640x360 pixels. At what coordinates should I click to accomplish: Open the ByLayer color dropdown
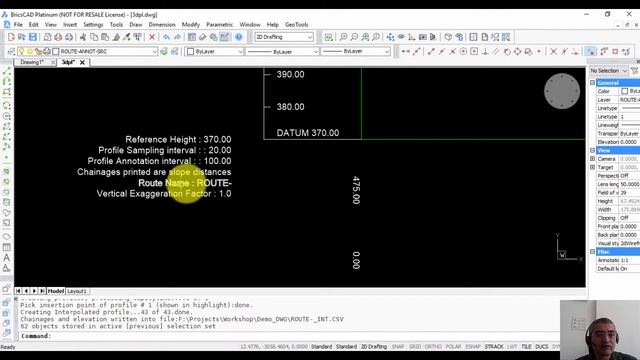click(x=214, y=51)
